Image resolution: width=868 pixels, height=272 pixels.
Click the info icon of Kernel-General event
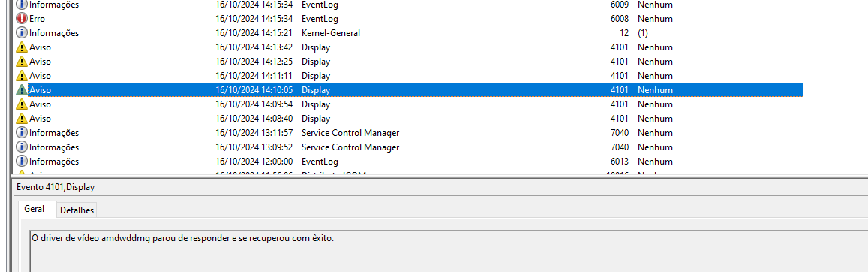[23, 32]
